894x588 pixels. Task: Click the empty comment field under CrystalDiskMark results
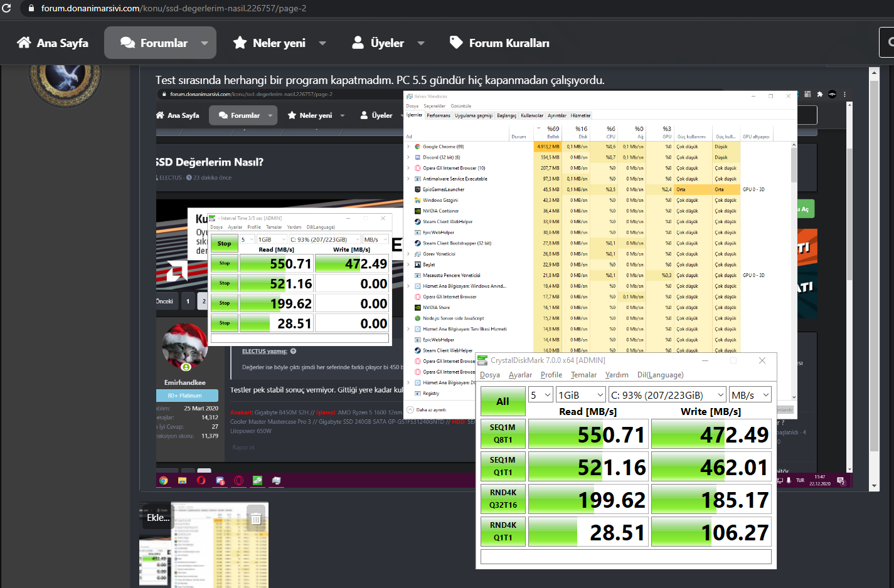coord(626,557)
